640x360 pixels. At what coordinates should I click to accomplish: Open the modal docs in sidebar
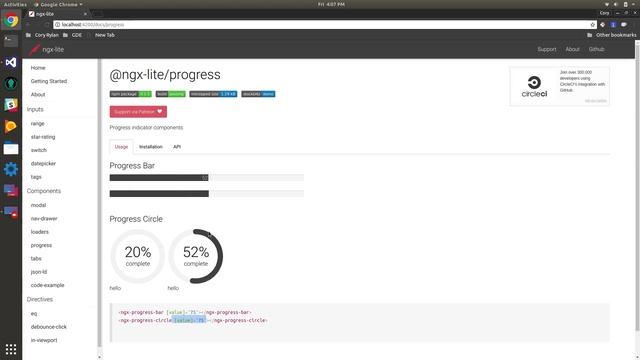tap(38, 205)
